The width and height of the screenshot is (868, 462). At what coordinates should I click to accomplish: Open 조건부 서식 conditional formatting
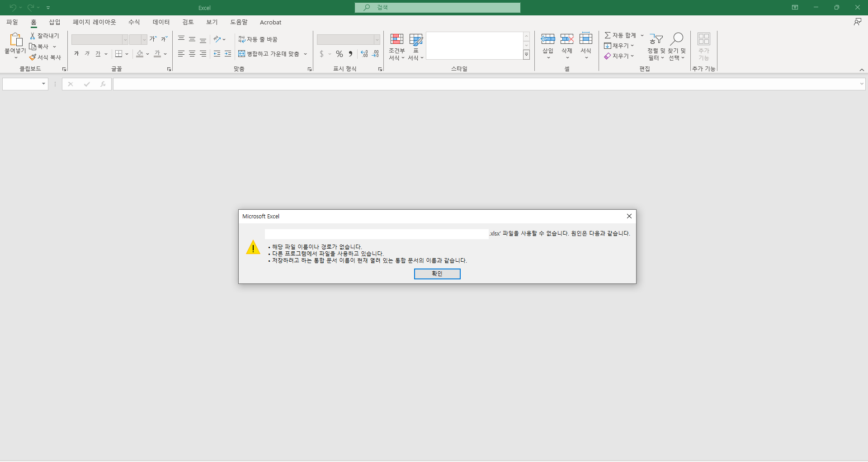point(396,47)
